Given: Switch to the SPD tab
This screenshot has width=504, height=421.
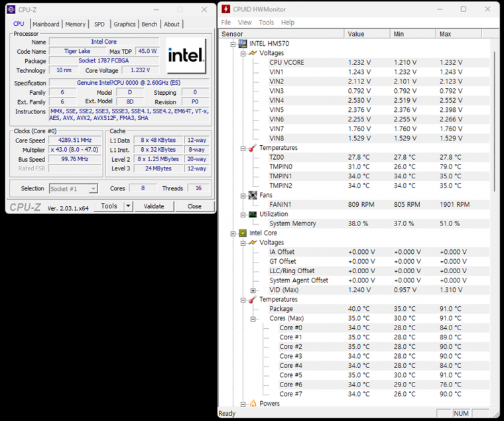Looking at the screenshot, I should pos(99,24).
